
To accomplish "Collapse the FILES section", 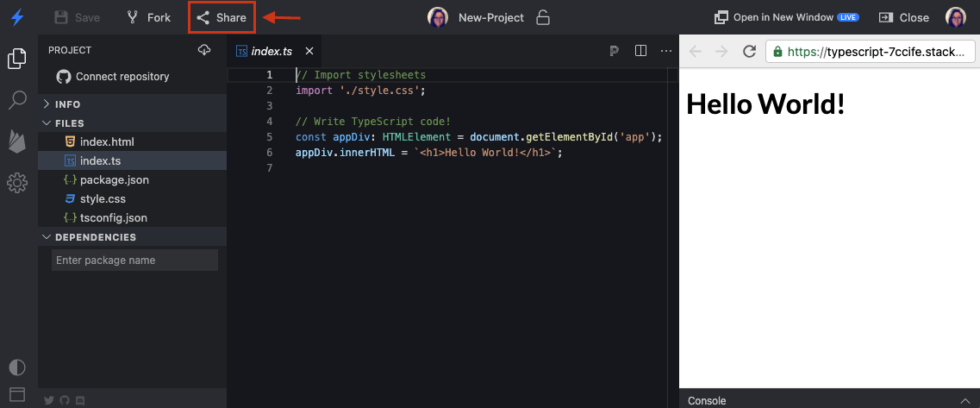I will point(69,123).
